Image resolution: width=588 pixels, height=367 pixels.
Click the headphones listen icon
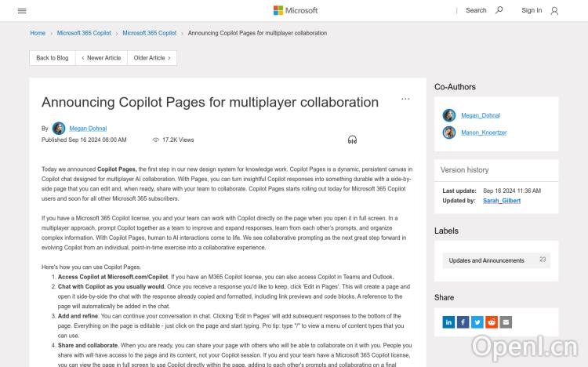pos(353,140)
